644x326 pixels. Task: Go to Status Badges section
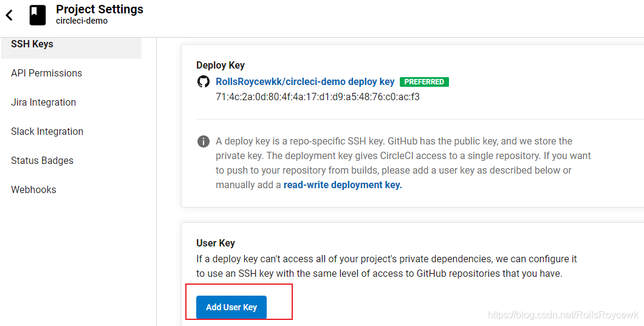(x=43, y=160)
